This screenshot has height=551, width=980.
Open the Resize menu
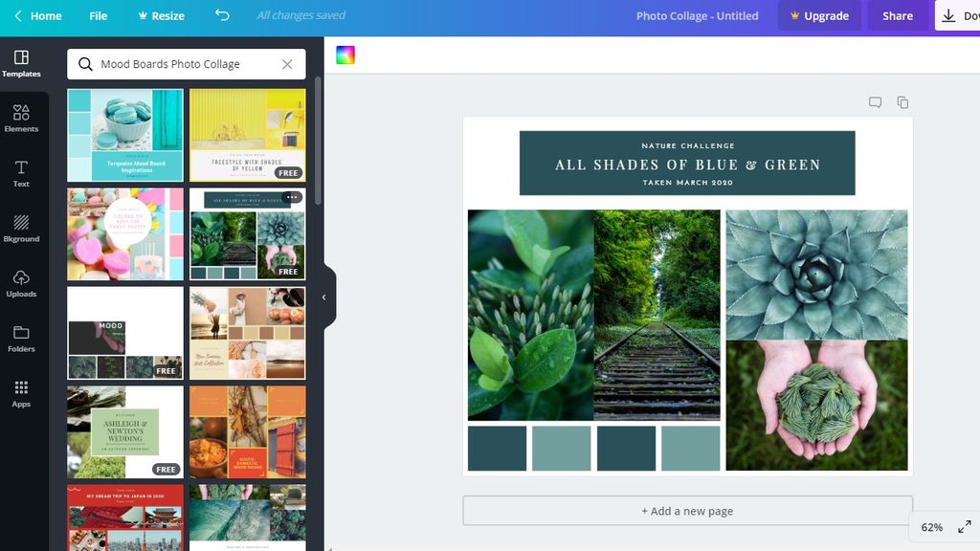click(160, 15)
